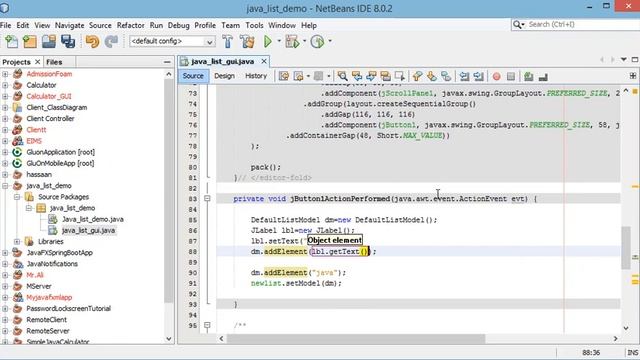
Task: Select JavaFXSpringBootApp project
Action: pos(60,253)
